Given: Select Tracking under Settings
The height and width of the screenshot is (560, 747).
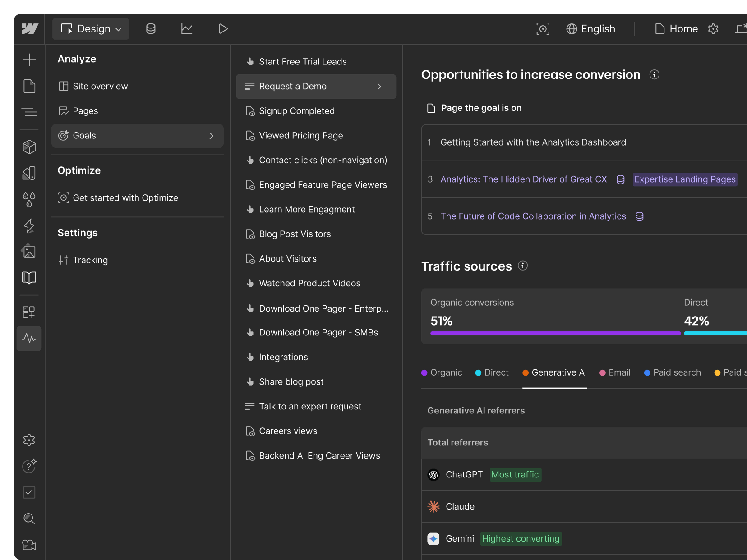Looking at the screenshot, I should [90, 260].
